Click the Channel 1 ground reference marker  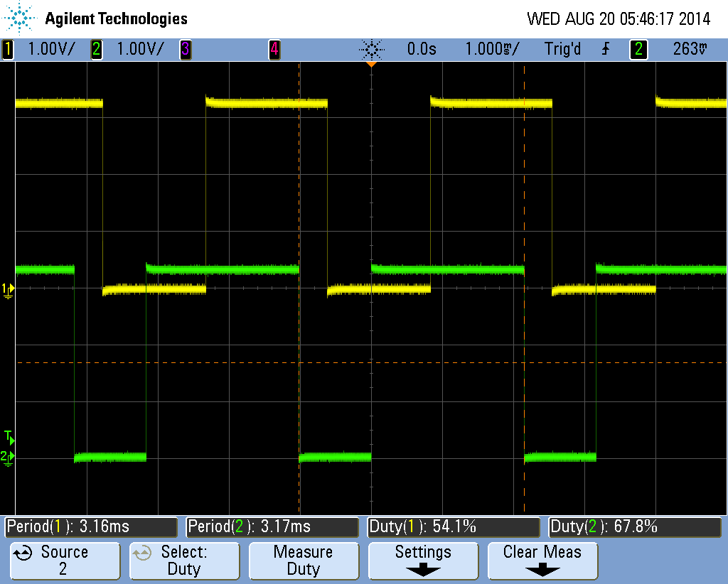tap(7, 289)
